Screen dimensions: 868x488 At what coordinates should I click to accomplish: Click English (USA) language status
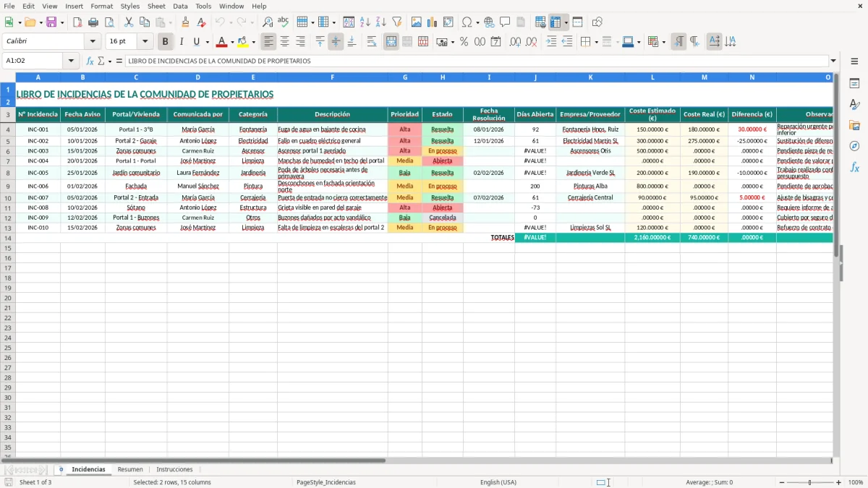pyautogui.click(x=498, y=482)
